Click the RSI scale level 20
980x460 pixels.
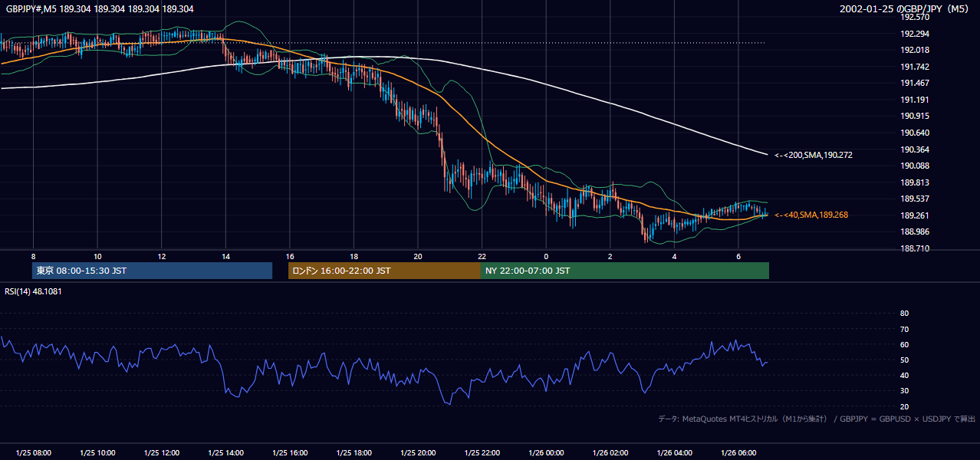[x=904, y=406]
